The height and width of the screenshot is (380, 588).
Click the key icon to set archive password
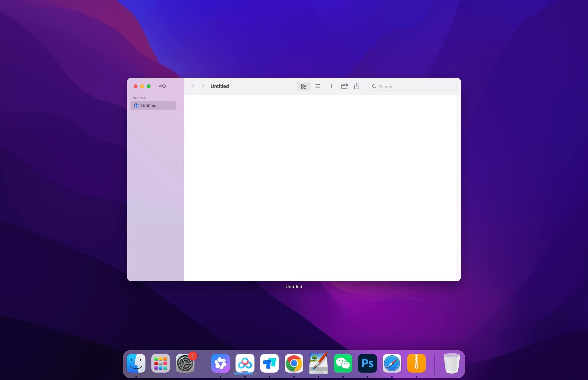pyautogui.click(x=162, y=86)
